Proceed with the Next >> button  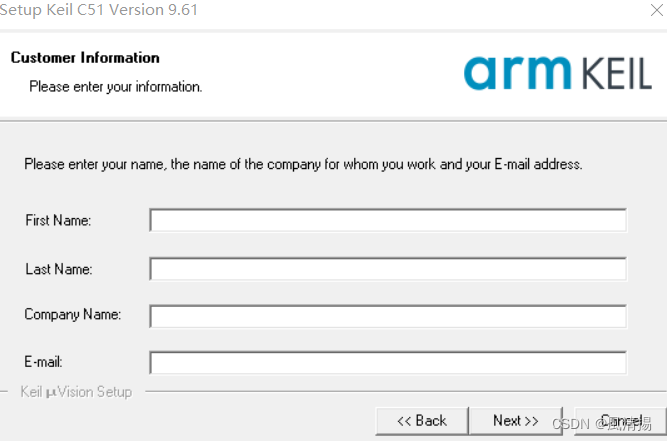pos(516,421)
